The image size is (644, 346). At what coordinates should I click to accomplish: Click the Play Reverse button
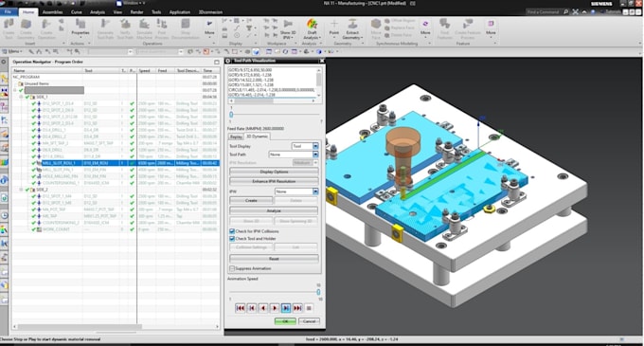click(263, 308)
